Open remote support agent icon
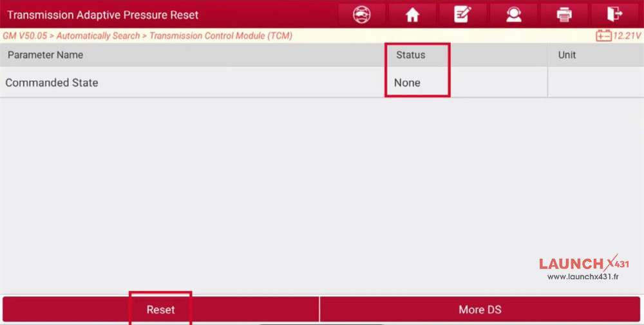This screenshot has height=325, width=644. 513,15
